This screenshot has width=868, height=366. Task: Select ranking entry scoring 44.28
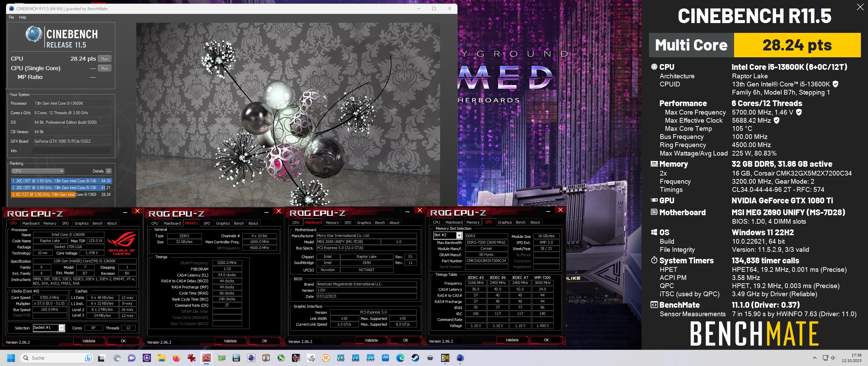(x=61, y=181)
